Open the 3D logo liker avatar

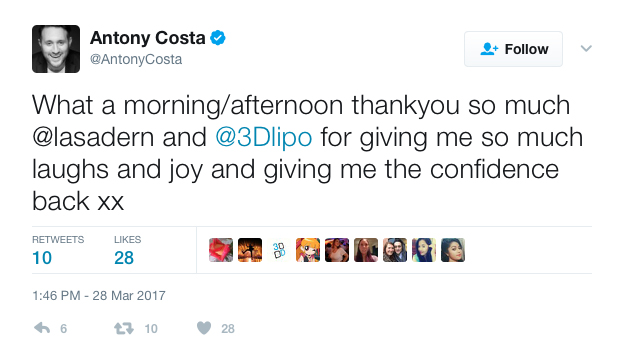tap(279, 250)
